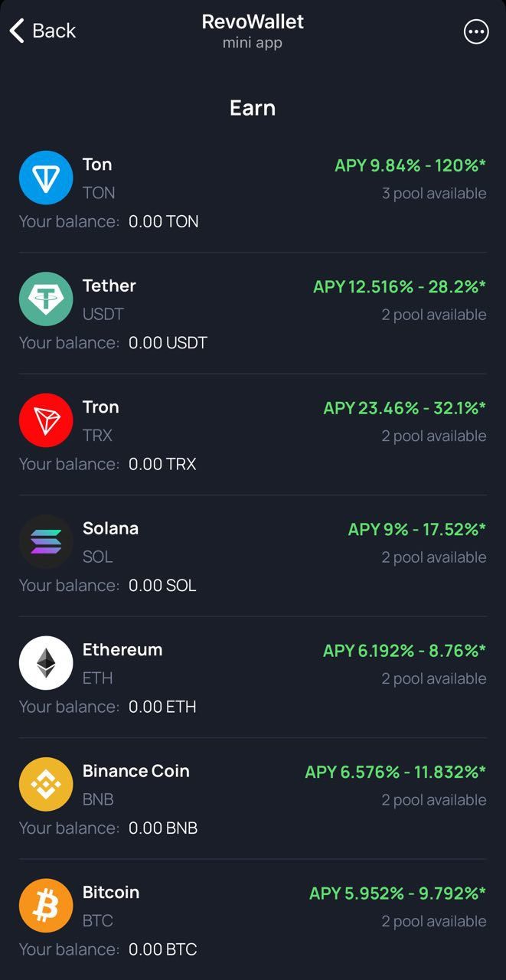
Task: Open Bitcoin's pool availability details
Action: tap(435, 921)
